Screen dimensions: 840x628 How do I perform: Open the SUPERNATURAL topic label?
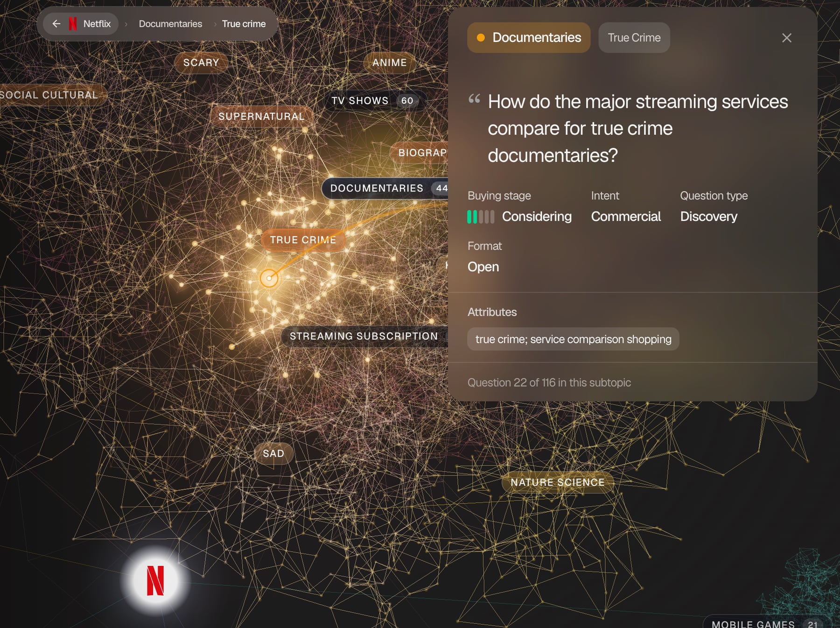[x=261, y=116]
